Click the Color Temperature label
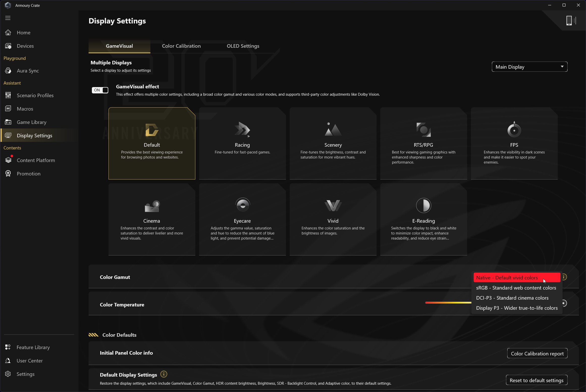Image resolution: width=586 pixels, height=392 pixels. 122,305
